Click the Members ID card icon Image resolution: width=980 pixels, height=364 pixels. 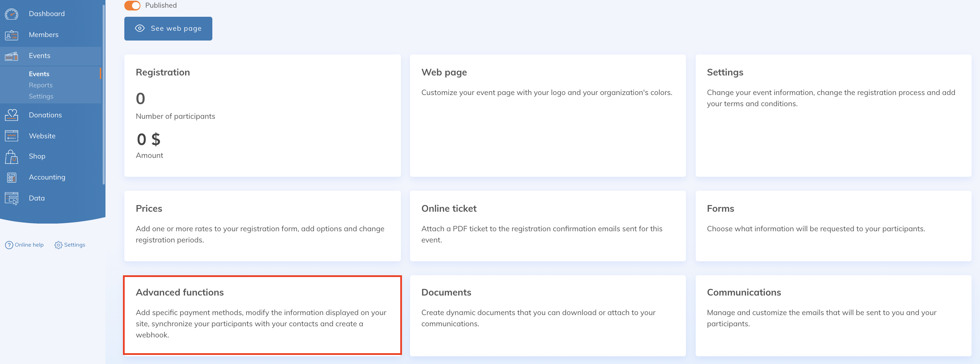tap(12, 35)
